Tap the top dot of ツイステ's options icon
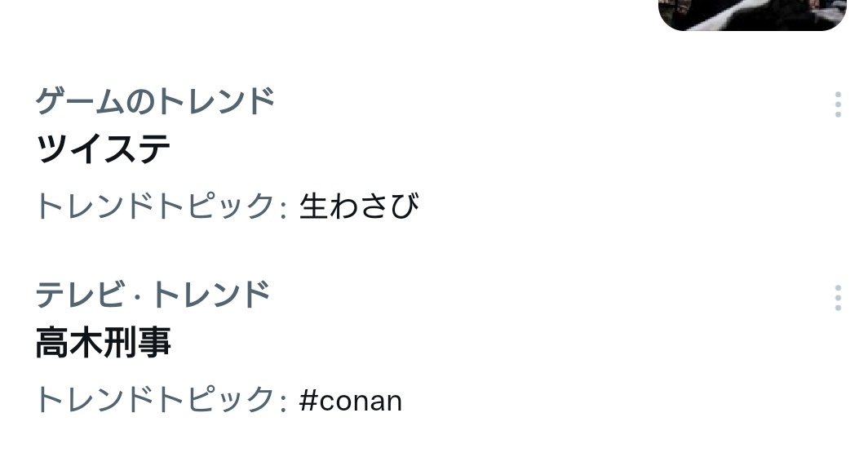The height and width of the screenshot is (466, 868). point(838,94)
